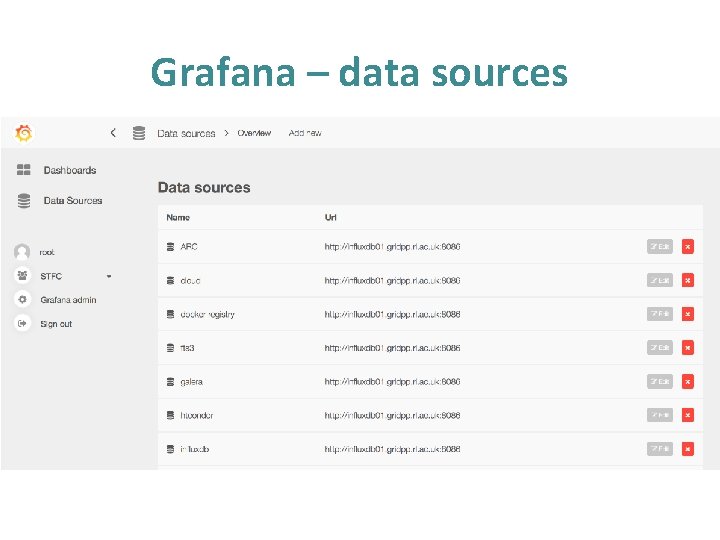Screen dimensions: 720x540
Task: Click the STFC organization icon
Action: tap(22, 276)
